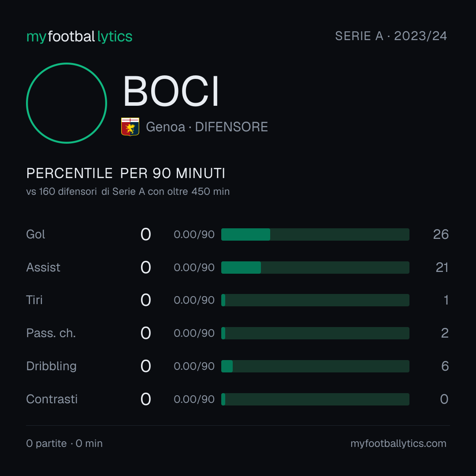Click the SERIE A · 2023/24 label

(x=391, y=36)
